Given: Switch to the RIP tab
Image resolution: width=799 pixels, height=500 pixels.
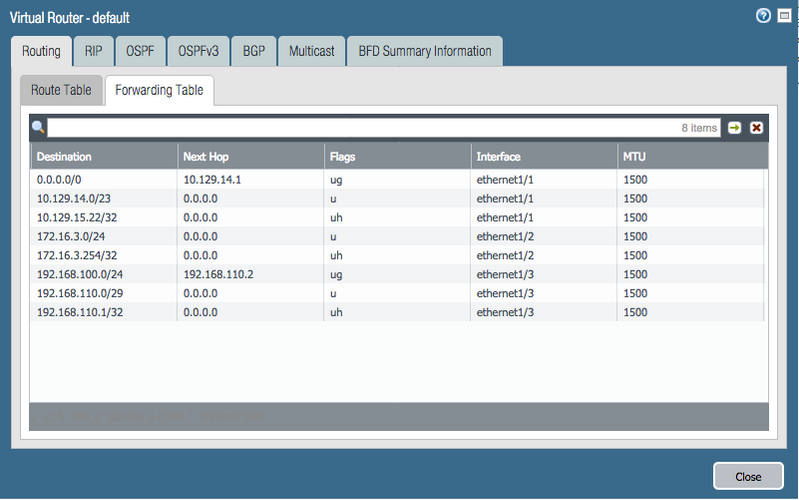Looking at the screenshot, I should (x=92, y=51).
